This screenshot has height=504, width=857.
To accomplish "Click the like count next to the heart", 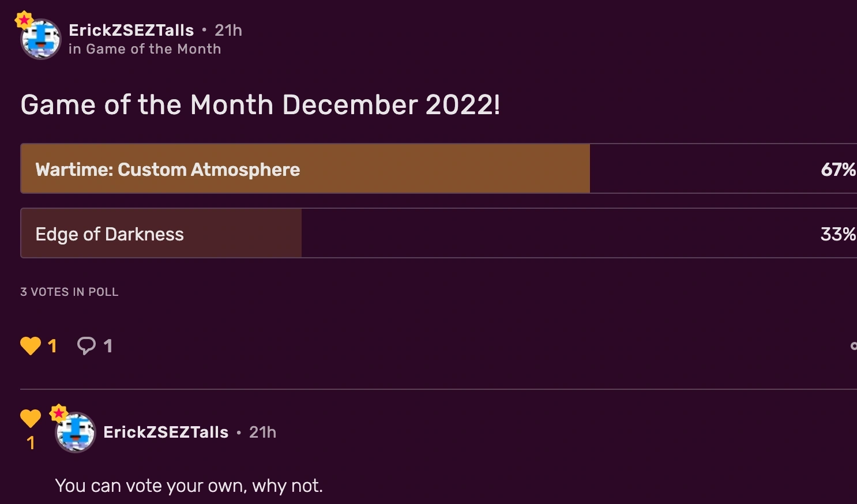I will 52,345.
